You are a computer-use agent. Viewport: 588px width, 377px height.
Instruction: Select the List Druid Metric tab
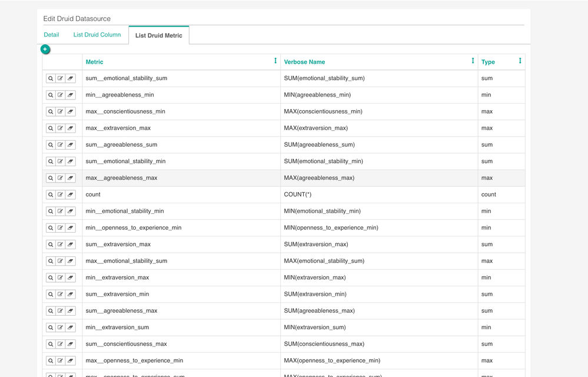[x=158, y=35]
